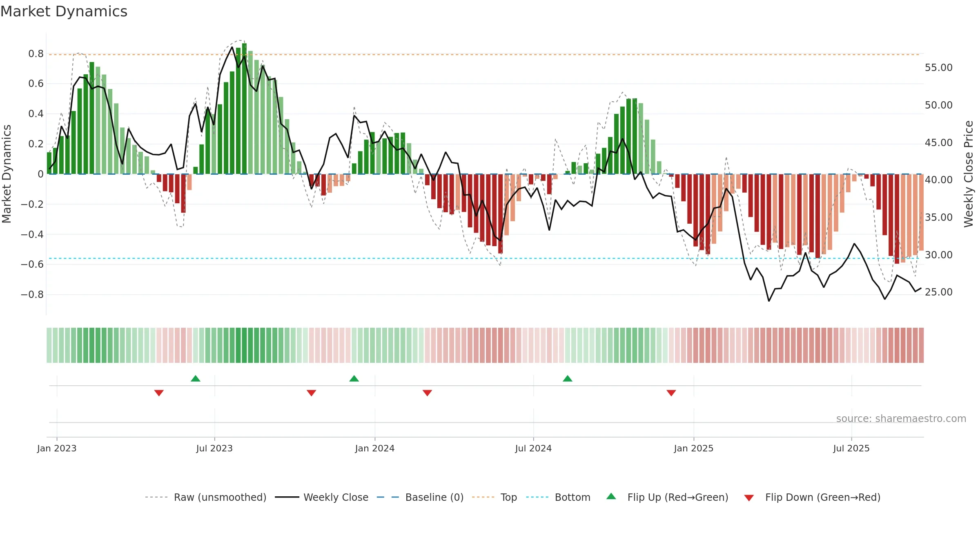
Task: Click the source: sharemaestro.com text
Action: click(x=901, y=418)
